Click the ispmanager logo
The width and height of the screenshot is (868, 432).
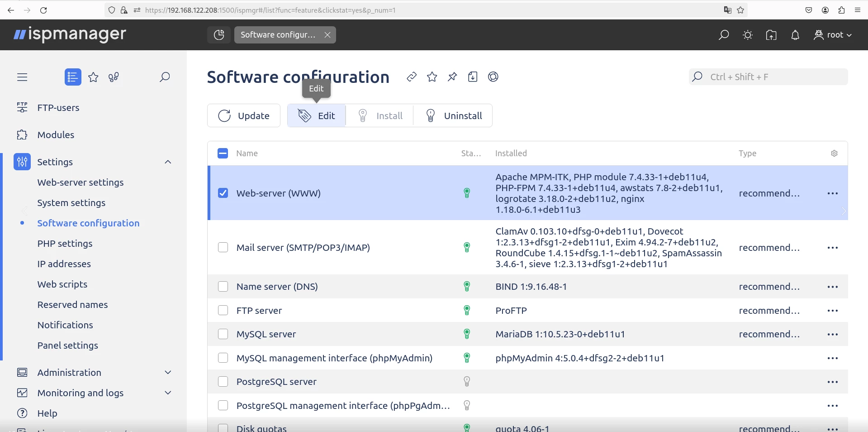pos(70,34)
